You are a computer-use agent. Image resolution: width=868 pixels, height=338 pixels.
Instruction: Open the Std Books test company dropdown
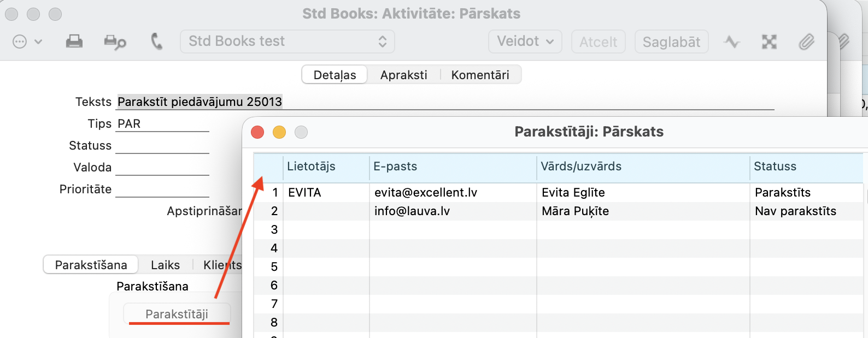[287, 41]
